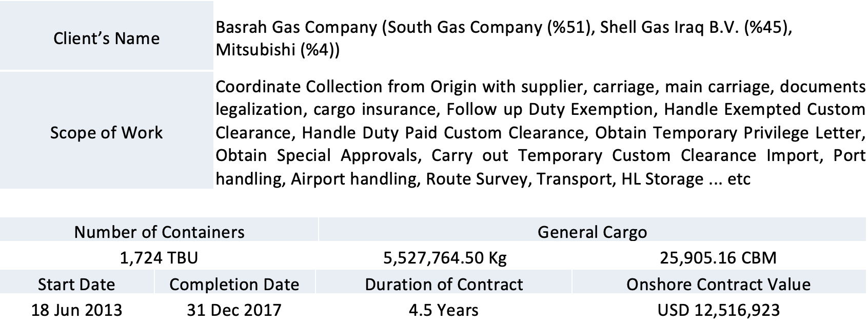Screen dimensions: 868x323
Task: Select the 1,724 TBU value
Action: pyautogui.click(x=159, y=257)
